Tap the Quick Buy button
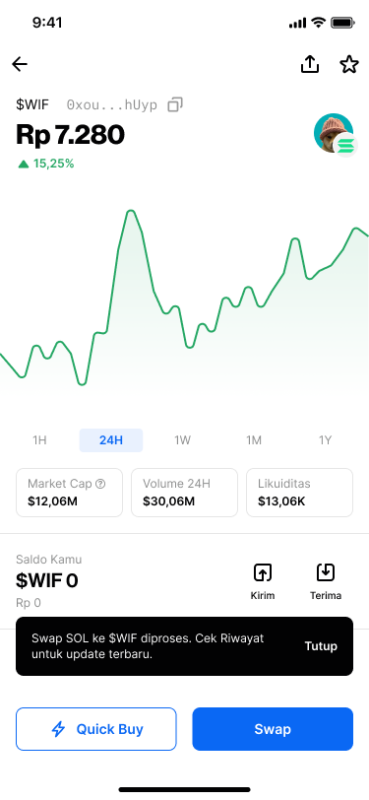The height and width of the screenshot is (800, 369). point(96,729)
